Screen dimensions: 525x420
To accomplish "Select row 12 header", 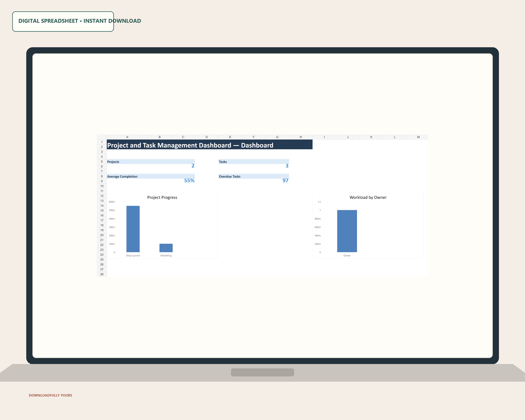I will (x=102, y=196).
